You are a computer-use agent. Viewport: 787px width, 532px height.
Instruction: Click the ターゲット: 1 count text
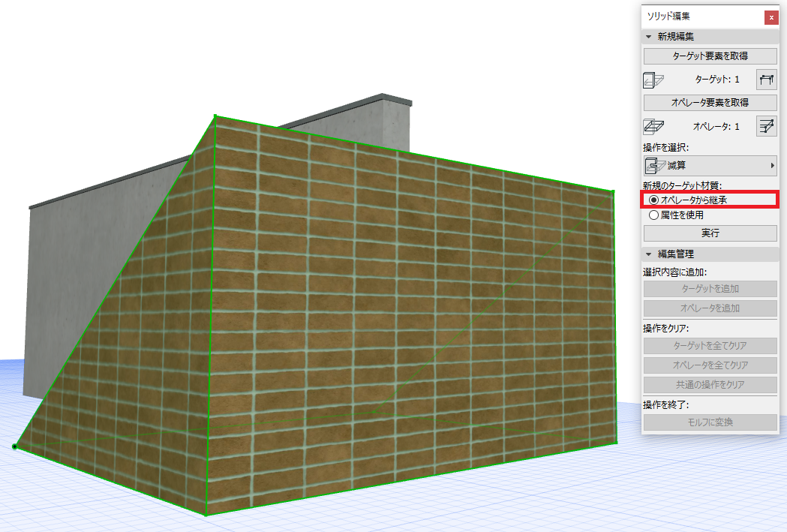pyautogui.click(x=716, y=80)
